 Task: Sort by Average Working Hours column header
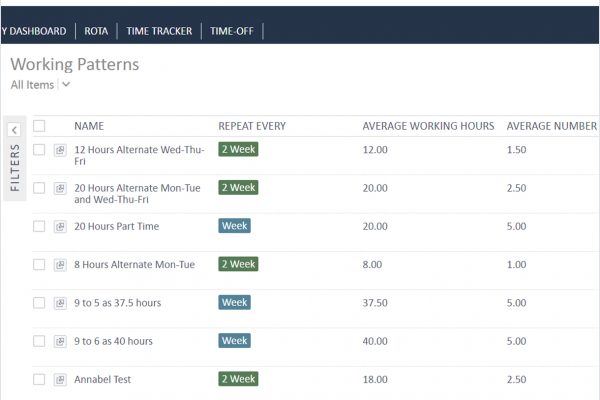click(428, 126)
